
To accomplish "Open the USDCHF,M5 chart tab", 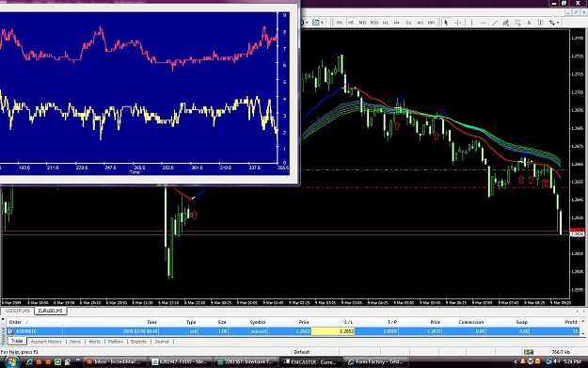I will 18,311.
